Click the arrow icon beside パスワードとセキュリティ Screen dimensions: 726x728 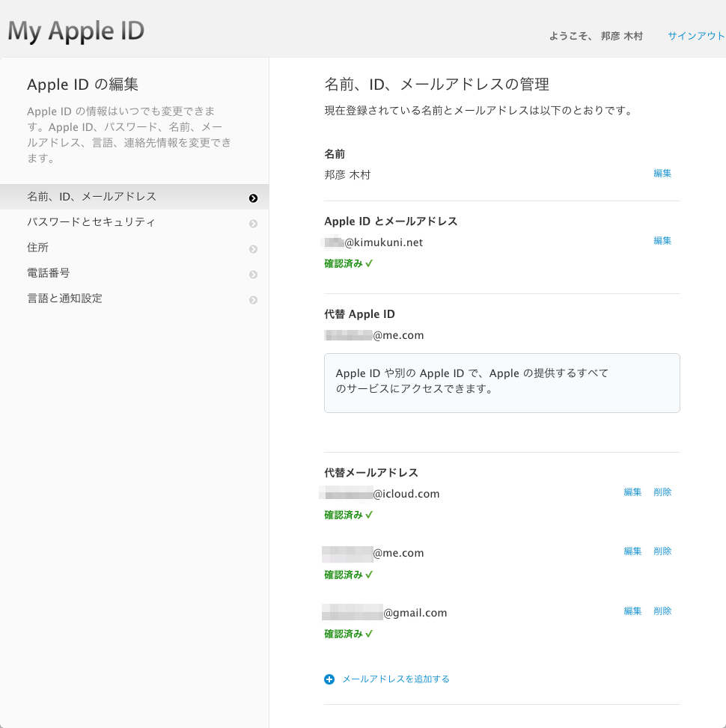pos(253,224)
